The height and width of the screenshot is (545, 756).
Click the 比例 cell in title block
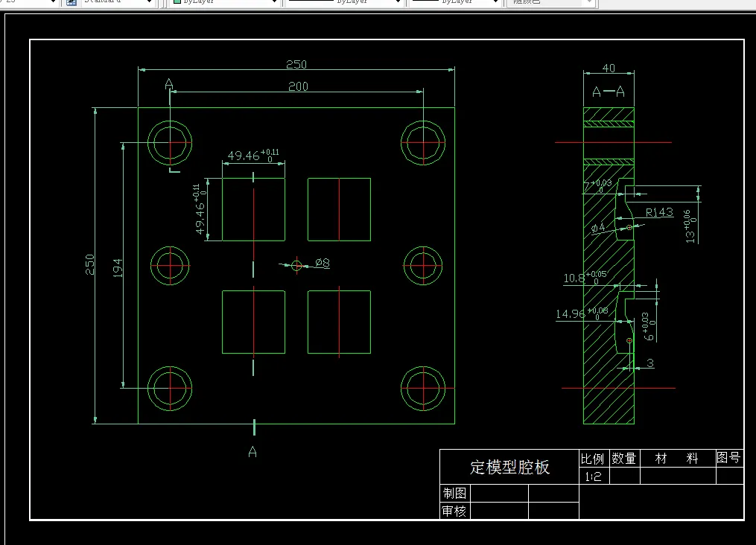[x=593, y=459]
